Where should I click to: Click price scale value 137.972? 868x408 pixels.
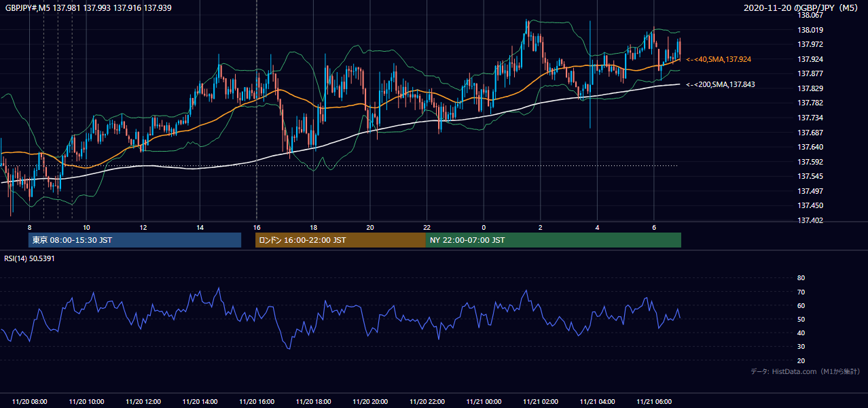pos(810,44)
